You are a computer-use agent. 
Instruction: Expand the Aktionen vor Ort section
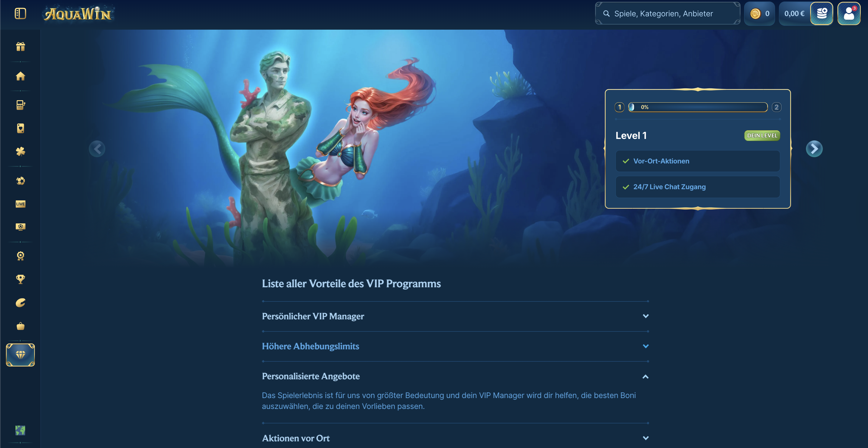tap(455, 438)
